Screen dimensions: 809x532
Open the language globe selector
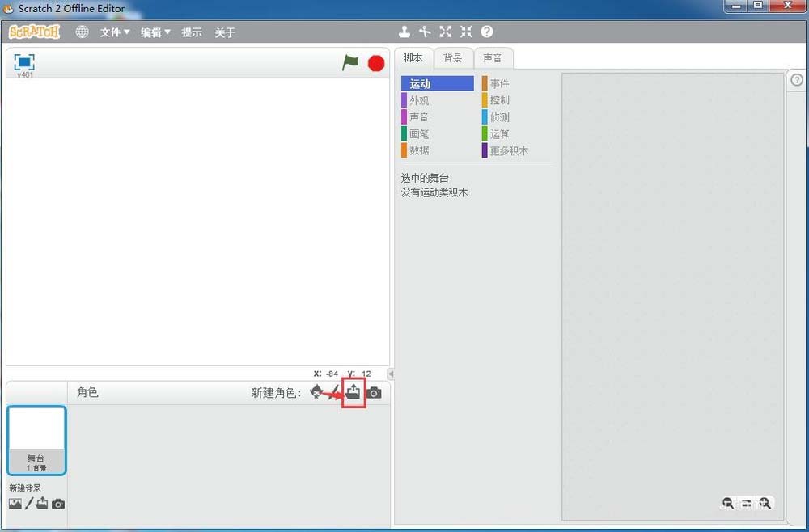81,32
